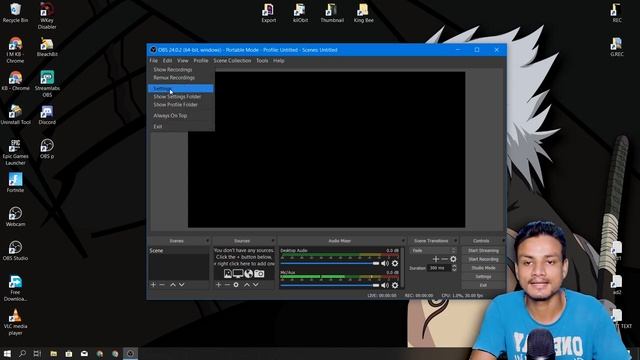Open taskbar search magnifier
Image resolution: width=640 pixels, height=360 pixels.
(22, 353)
